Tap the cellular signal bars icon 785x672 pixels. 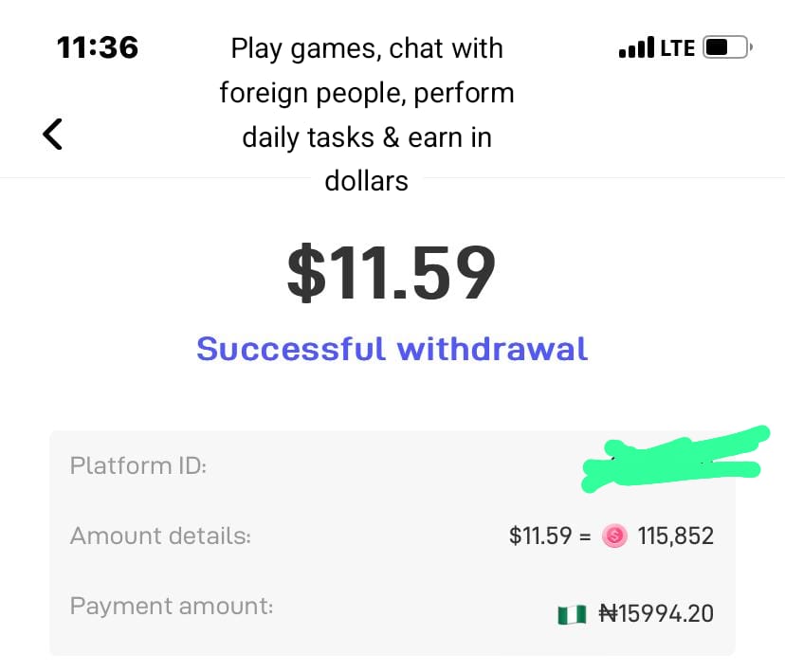[635, 47]
